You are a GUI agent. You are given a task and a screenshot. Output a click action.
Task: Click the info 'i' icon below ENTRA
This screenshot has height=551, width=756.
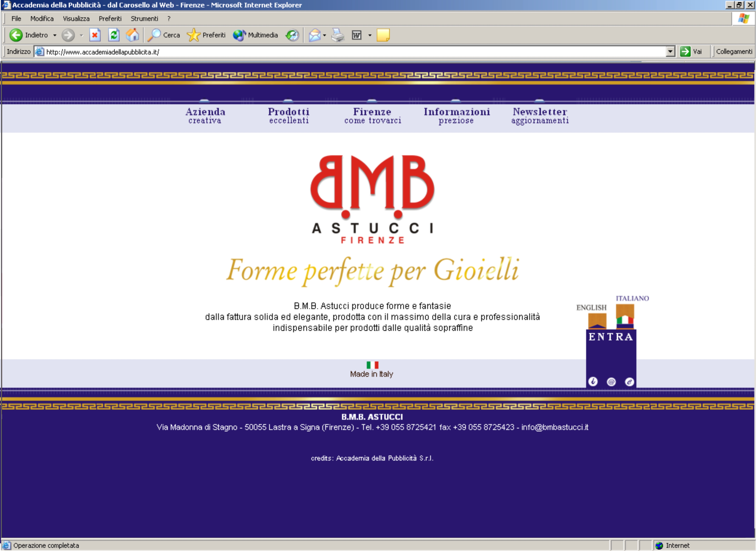pos(593,382)
